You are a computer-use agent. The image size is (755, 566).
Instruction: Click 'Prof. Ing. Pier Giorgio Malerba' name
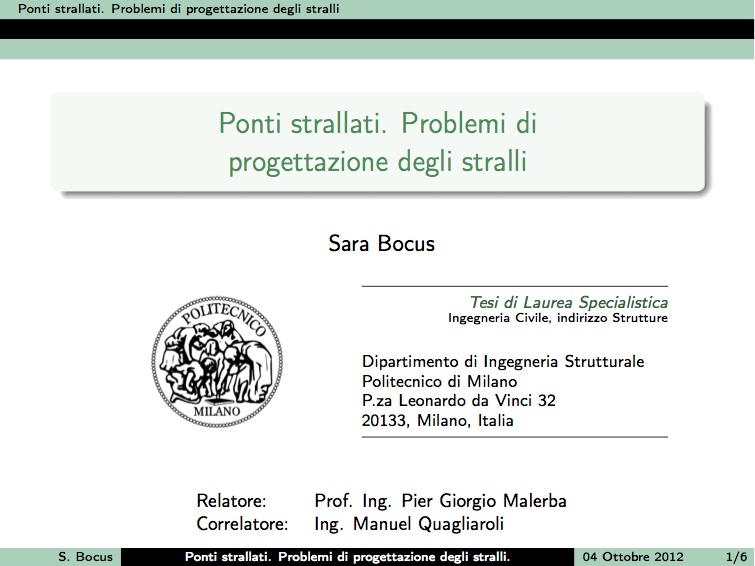click(x=441, y=500)
